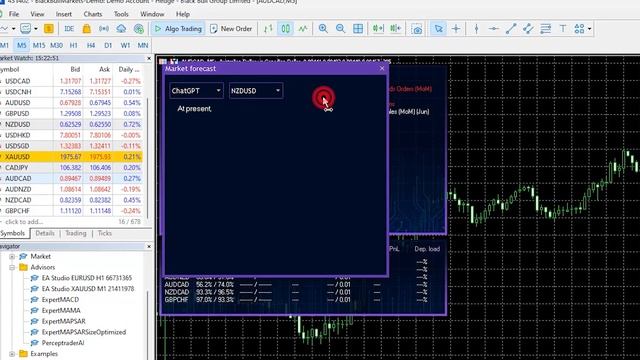
Task: Open a New Order
Action: pos(231,29)
